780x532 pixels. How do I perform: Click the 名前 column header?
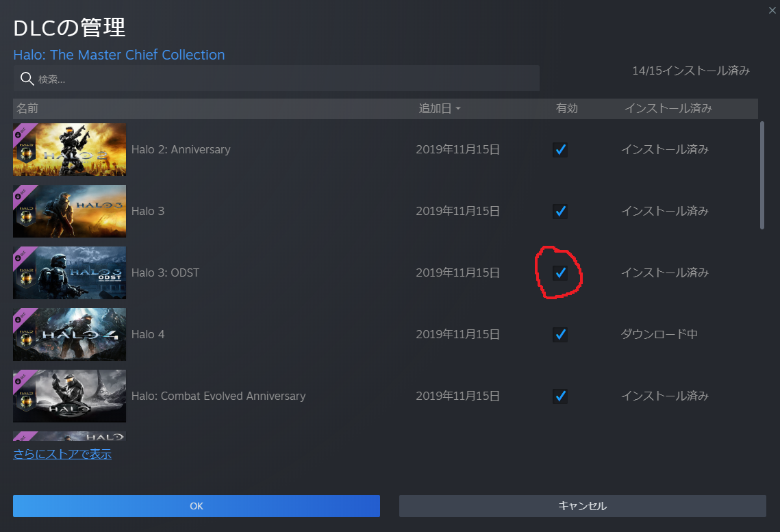click(x=27, y=108)
